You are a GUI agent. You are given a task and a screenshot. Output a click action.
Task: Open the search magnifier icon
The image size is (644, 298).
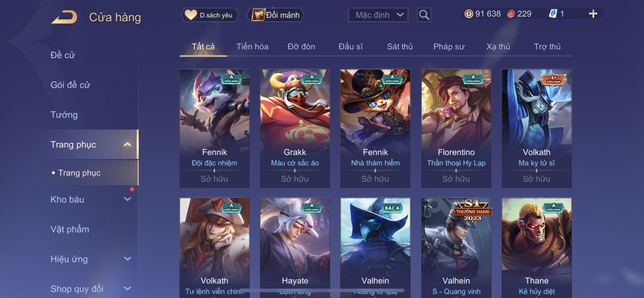click(x=424, y=15)
